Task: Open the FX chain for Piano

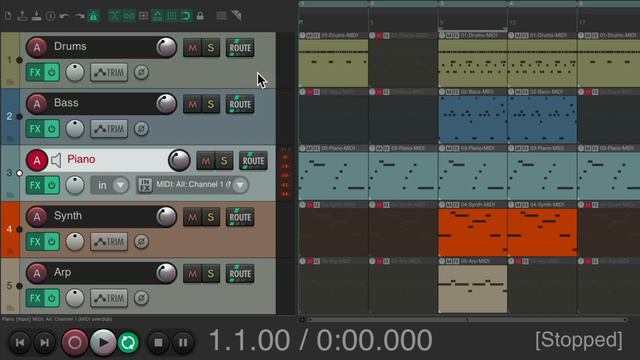Action: [35, 185]
